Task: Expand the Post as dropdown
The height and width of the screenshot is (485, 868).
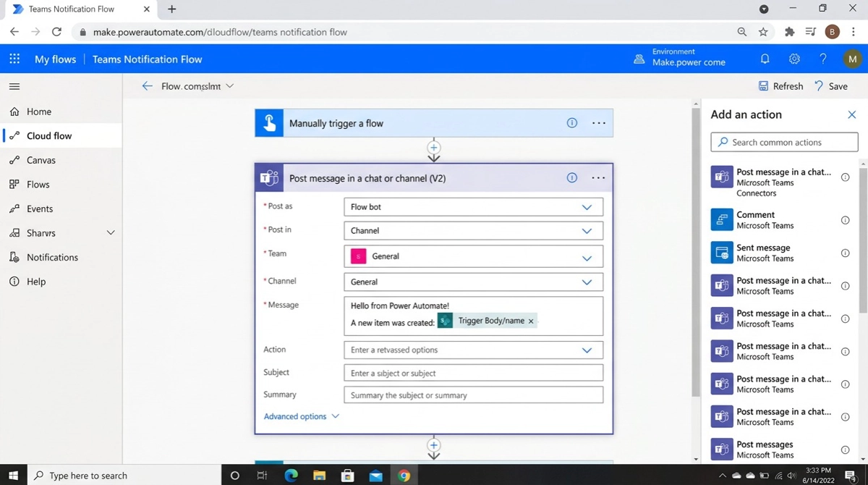Action: (587, 207)
